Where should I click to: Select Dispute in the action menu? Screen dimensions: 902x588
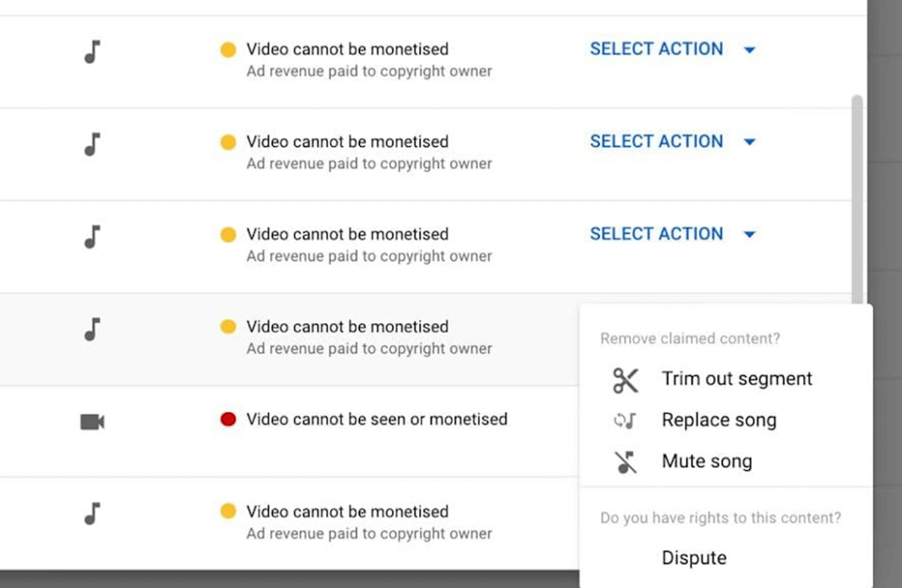[694, 558]
